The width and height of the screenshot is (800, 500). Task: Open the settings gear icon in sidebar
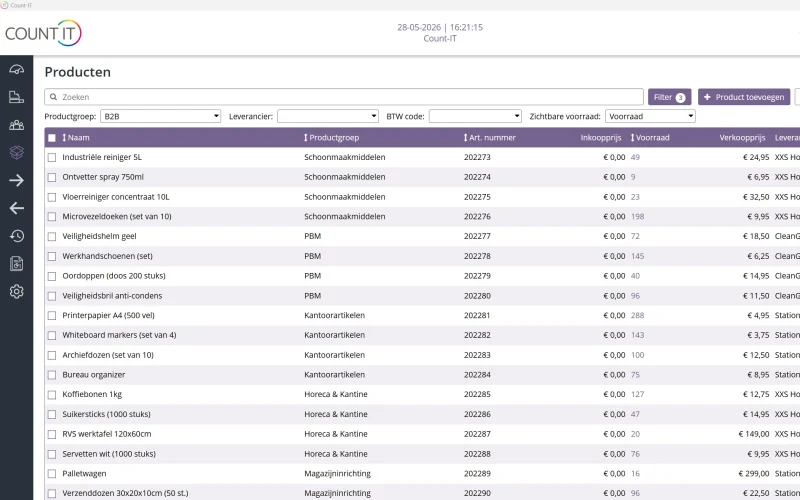pyautogui.click(x=16, y=291)
